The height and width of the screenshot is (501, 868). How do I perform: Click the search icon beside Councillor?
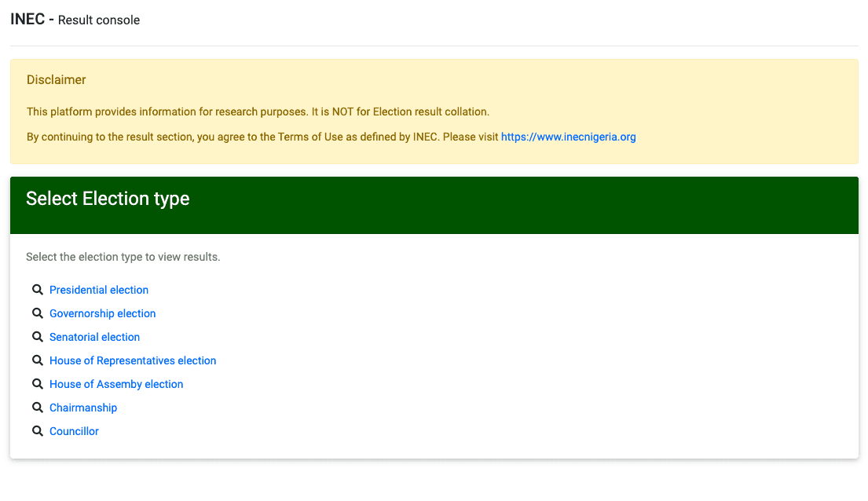[x=37, y=430]
